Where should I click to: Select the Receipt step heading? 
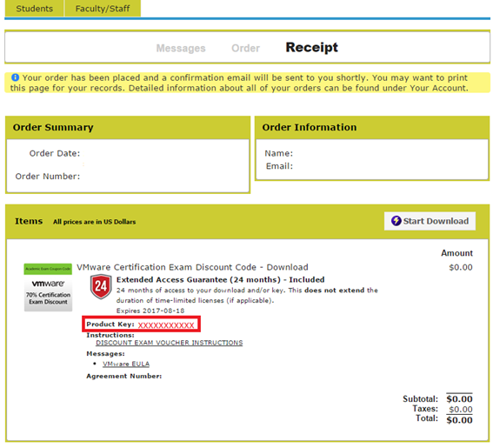click(x=311, y=48)
